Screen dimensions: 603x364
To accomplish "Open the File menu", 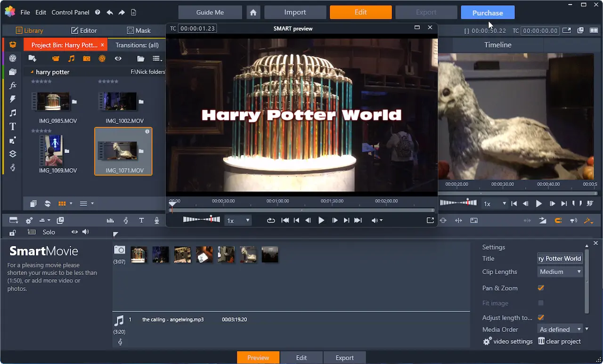I will click(25, 12).
